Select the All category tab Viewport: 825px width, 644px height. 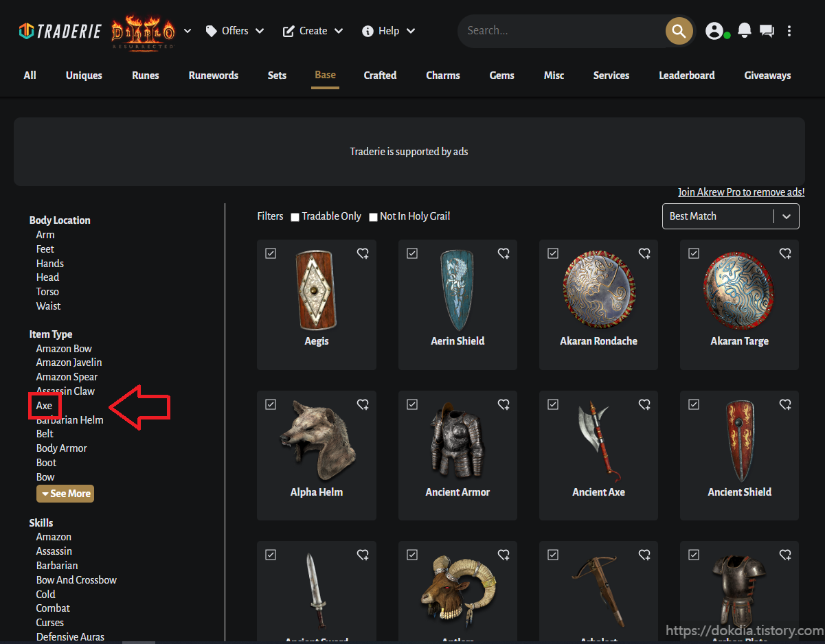pos(30,76)
